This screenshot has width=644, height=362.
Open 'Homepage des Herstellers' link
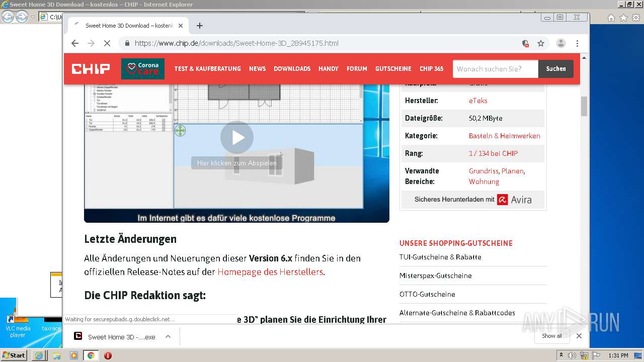click(270, 272)
